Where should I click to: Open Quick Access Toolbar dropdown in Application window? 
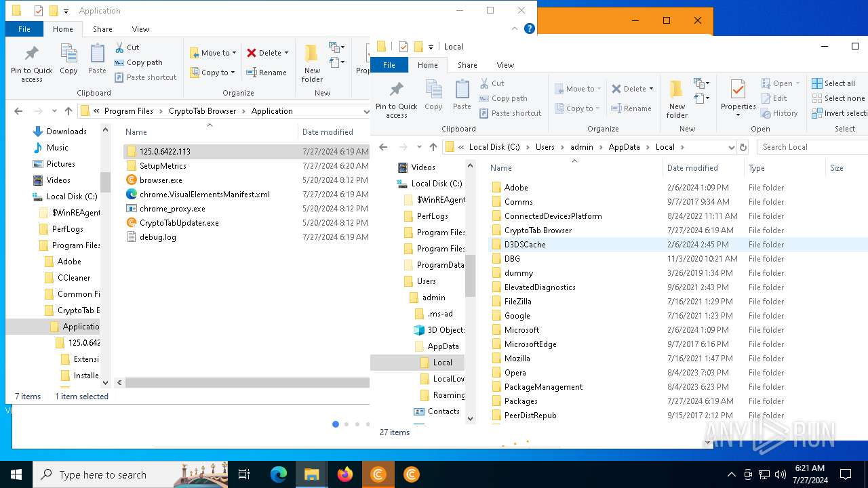click(x=66, y=11)
